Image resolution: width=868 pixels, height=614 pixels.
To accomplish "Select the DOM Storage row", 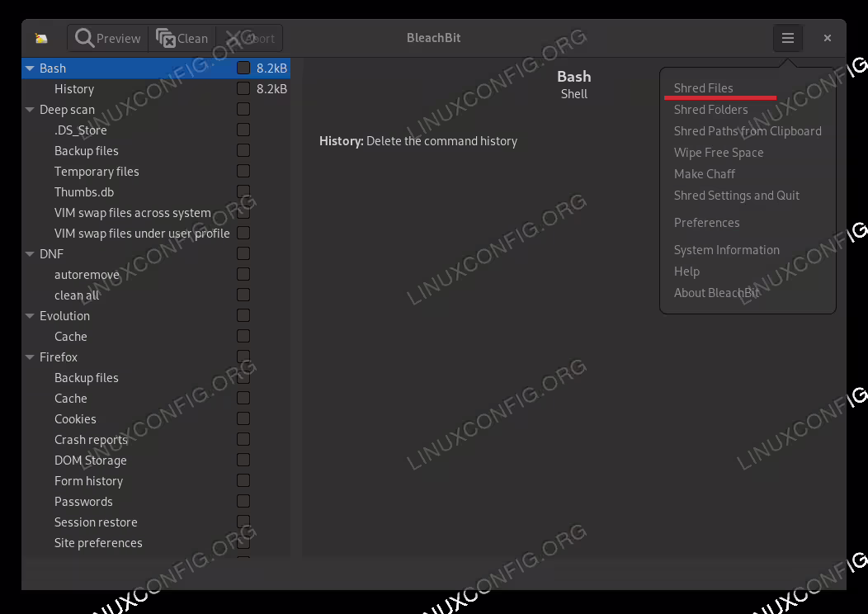I will coord(156,460).
